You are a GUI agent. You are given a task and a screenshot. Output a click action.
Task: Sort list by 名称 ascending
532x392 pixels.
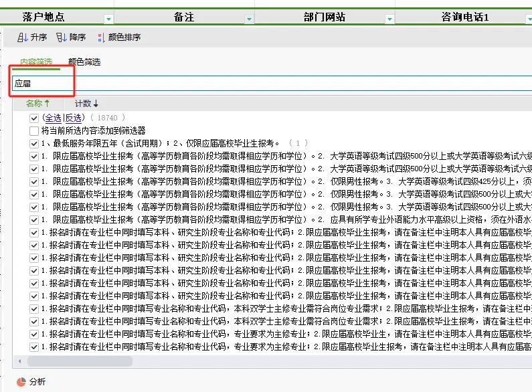pos(37,103)
